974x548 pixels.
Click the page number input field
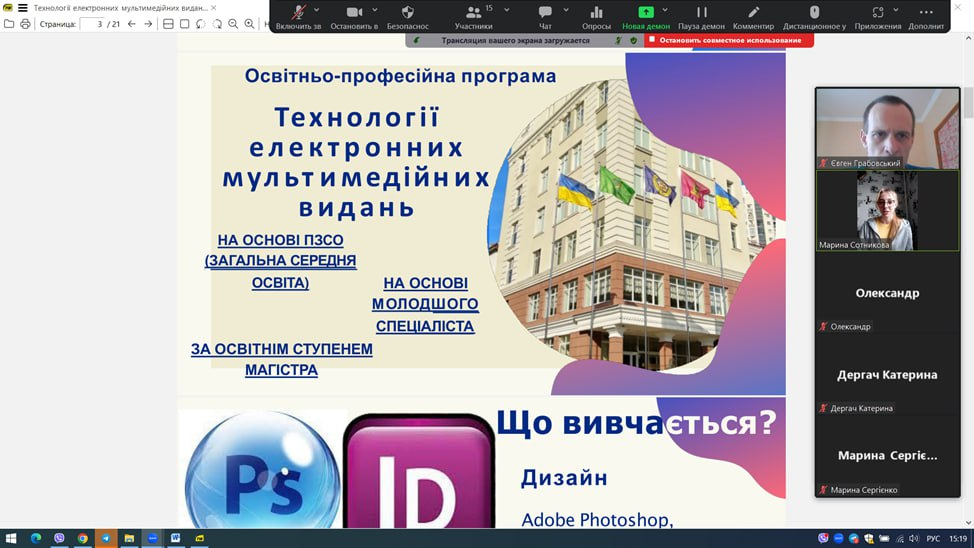[x=94, y=24]
